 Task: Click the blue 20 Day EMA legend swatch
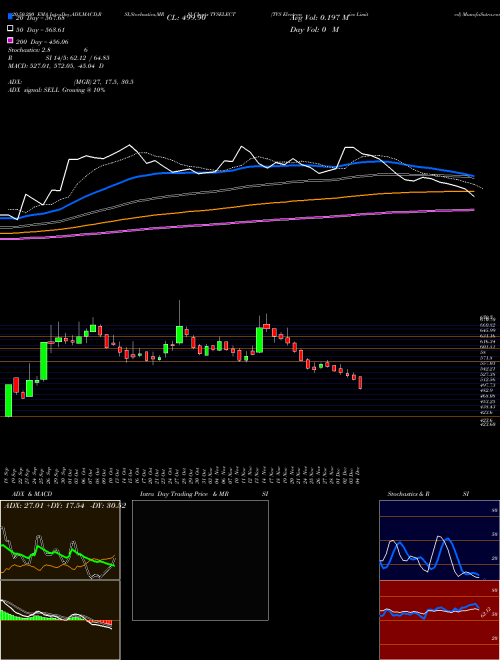pos(10,17)
